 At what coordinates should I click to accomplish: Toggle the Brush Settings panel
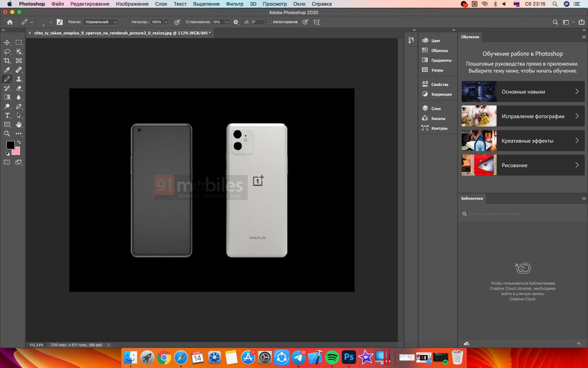60,22
